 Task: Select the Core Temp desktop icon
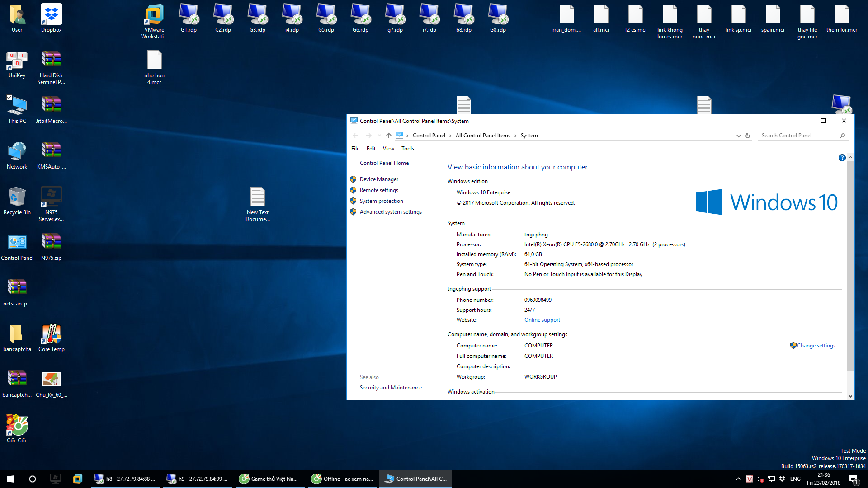[x=51, y=338]
